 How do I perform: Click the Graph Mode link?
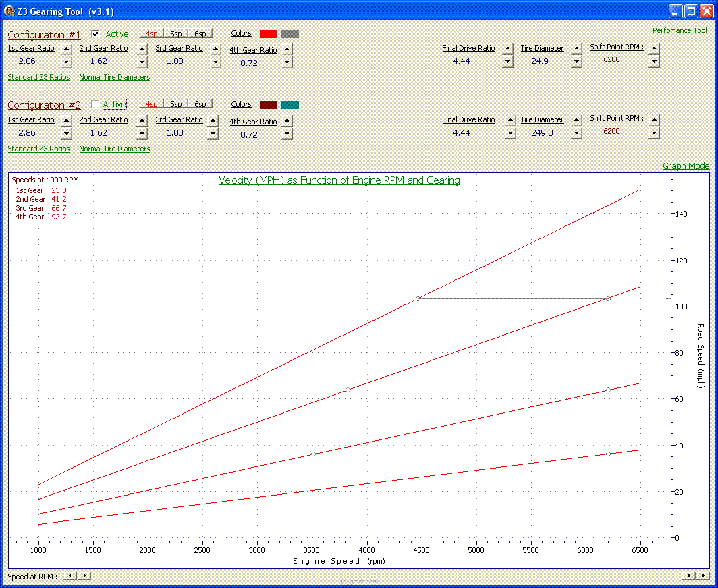(x=686, y=165)
